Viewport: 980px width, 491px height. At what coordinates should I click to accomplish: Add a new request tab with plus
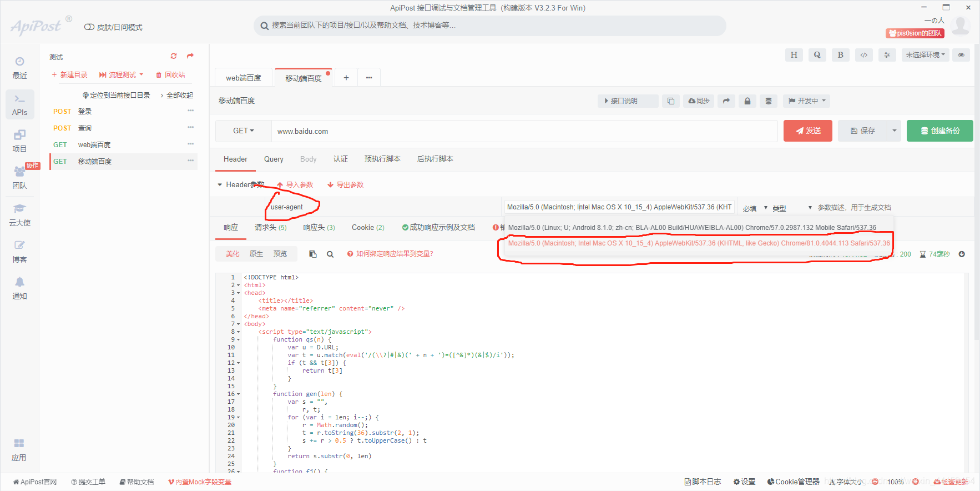pos(346,78)
